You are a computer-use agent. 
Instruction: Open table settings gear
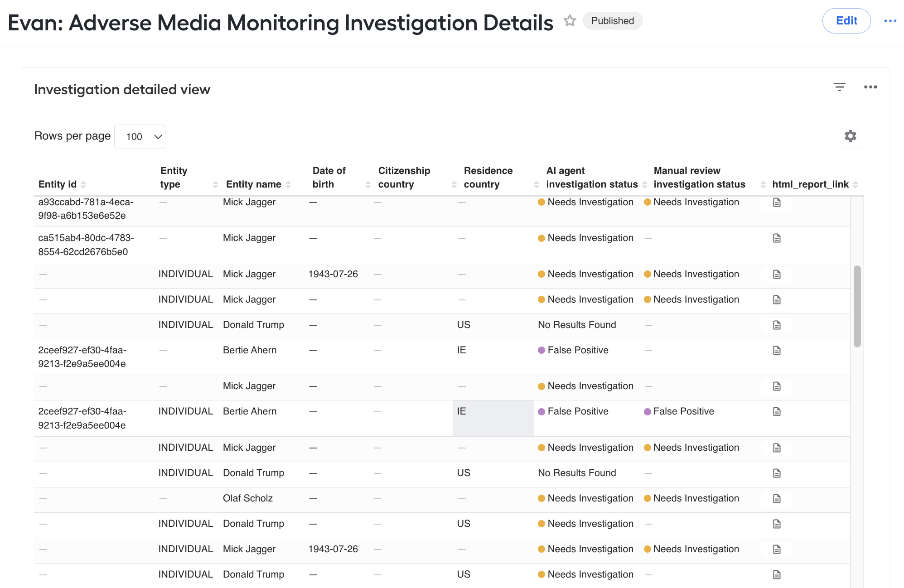point(851,136)
